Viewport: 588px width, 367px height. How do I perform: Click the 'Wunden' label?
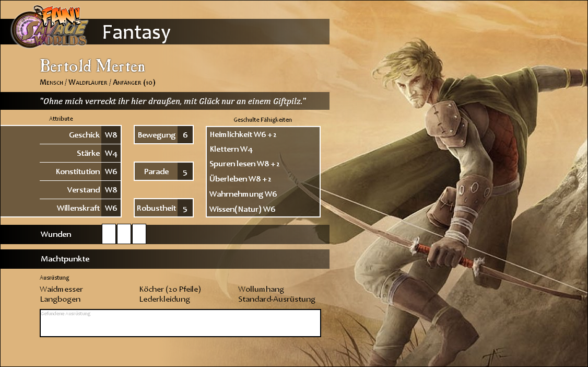tap(56, 234)
